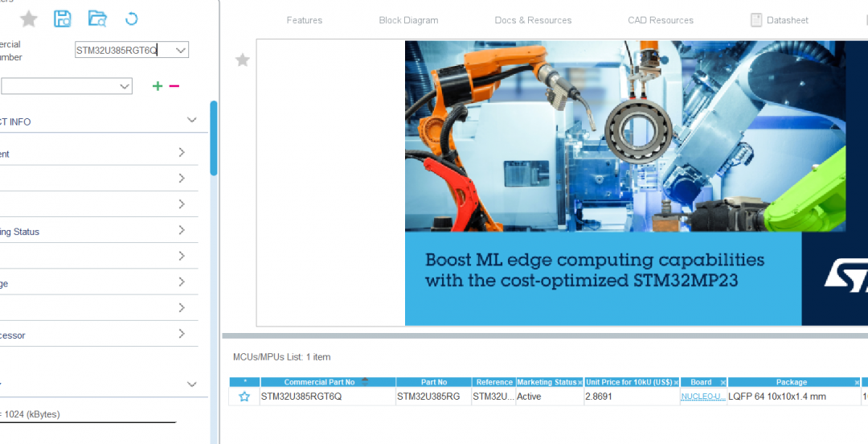Click the Datasheet document icon
Screen dimensions: 868x444
coord(756,20)
